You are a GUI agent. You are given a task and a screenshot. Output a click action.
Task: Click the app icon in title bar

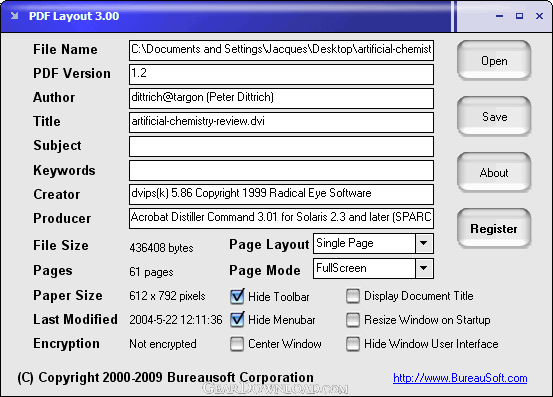click(14, 16)
